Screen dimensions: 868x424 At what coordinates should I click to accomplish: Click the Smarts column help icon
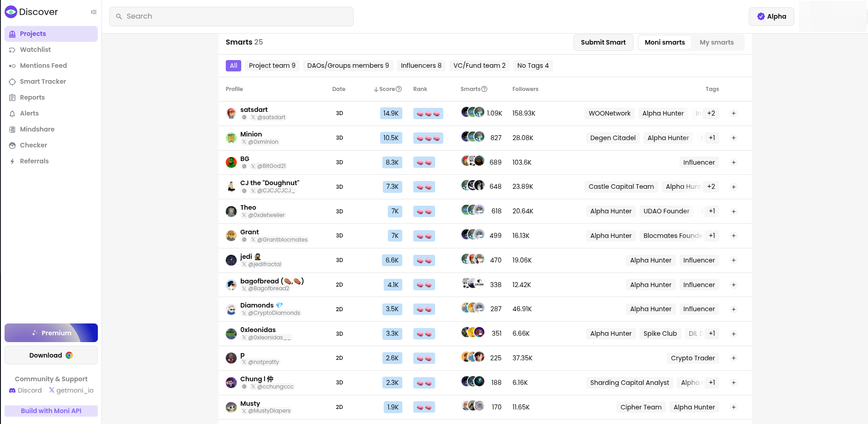click(x=484, y=89)
